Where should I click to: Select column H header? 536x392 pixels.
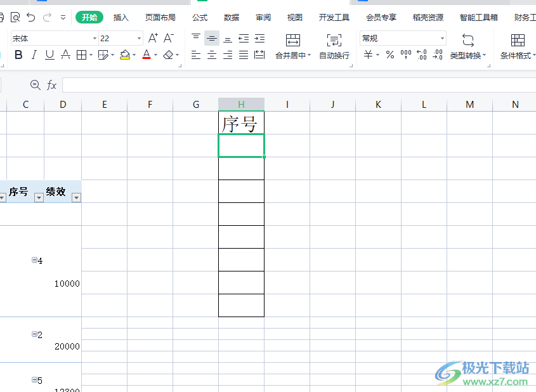[x=241, y=104]
